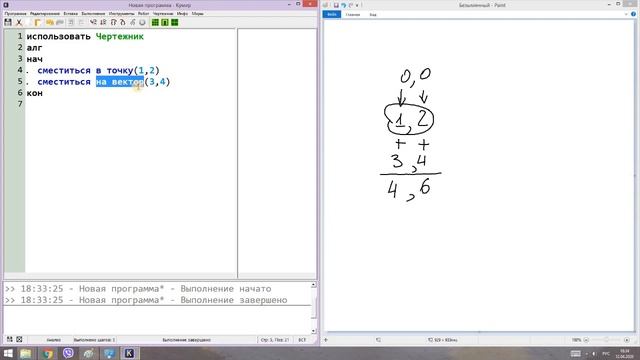This screenshot has height=360, width=640.
Task: Click the gray Redo arrow in Kumir toolbar
Action: coord(60,22)
